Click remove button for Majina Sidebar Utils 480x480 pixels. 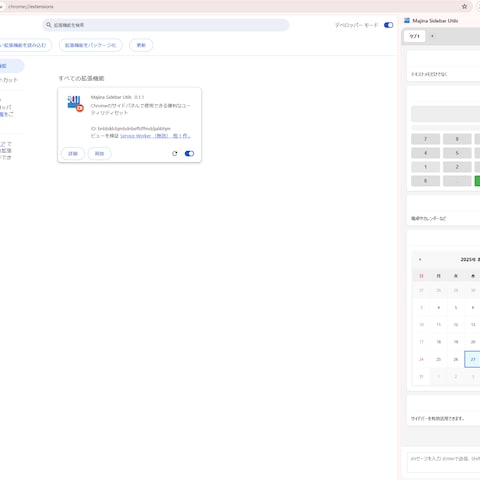99,153
